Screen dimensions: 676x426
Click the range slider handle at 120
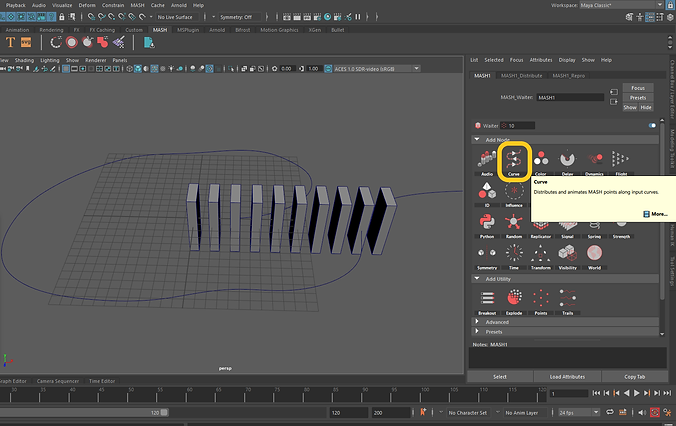coord(164,413)
